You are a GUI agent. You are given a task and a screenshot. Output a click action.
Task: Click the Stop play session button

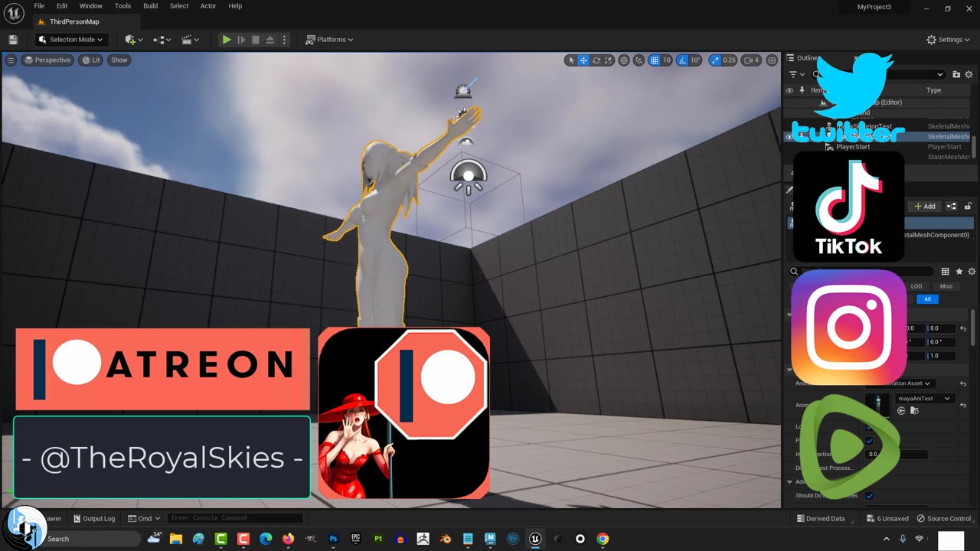(x=256, y=40)
